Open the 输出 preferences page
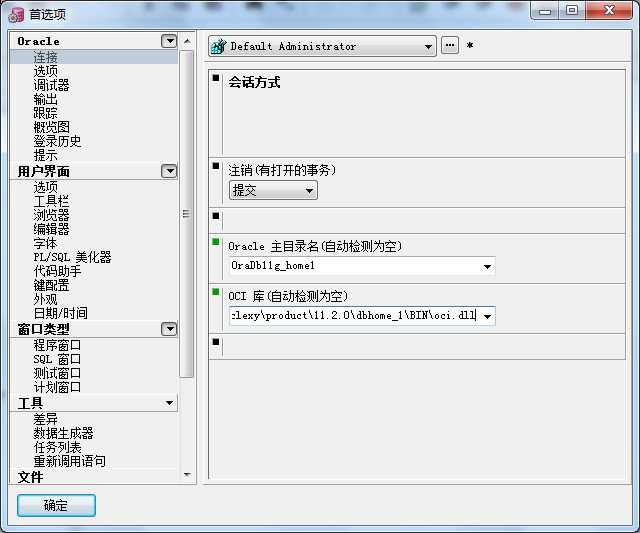The width and height of the screenshot is (640, 533). pos(45,99)
